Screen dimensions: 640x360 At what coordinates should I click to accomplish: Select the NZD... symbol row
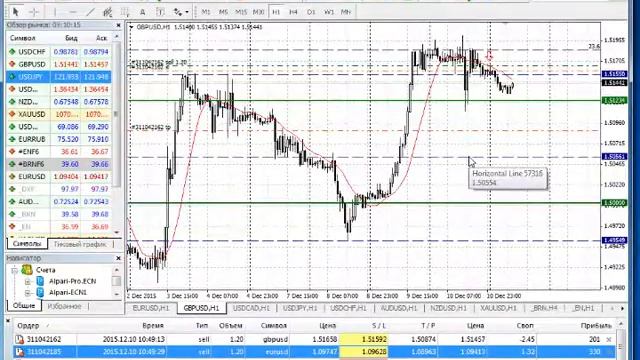click(x=59, y=102)
